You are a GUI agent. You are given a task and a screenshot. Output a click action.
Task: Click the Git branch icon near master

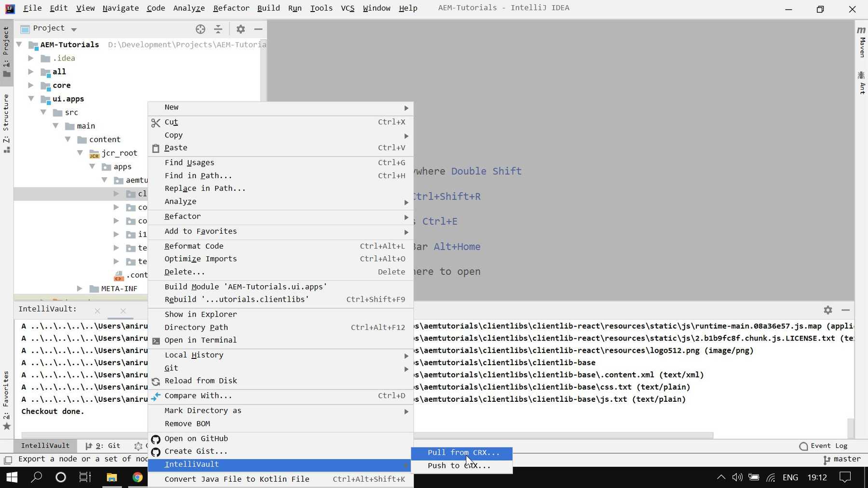tap(826, 460)
